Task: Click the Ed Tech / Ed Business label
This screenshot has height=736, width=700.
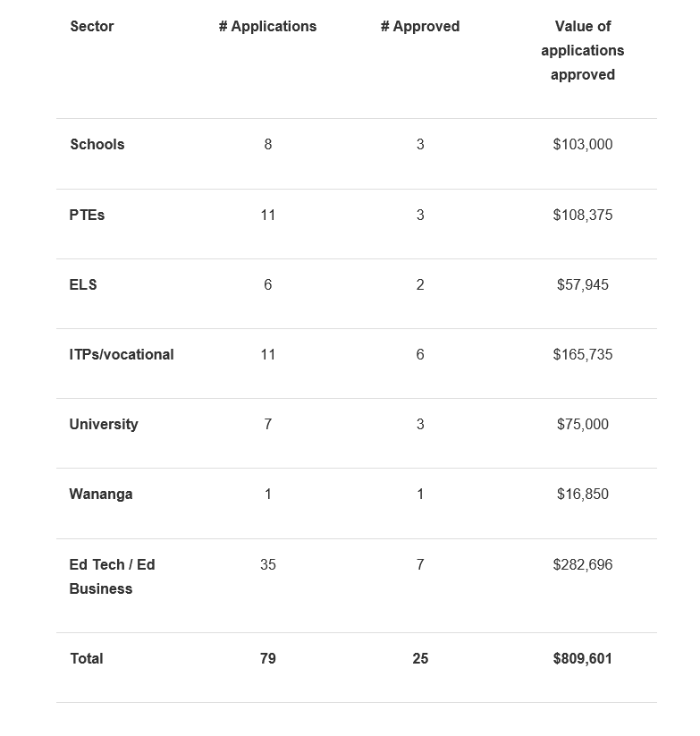Action: coord(112,577)
